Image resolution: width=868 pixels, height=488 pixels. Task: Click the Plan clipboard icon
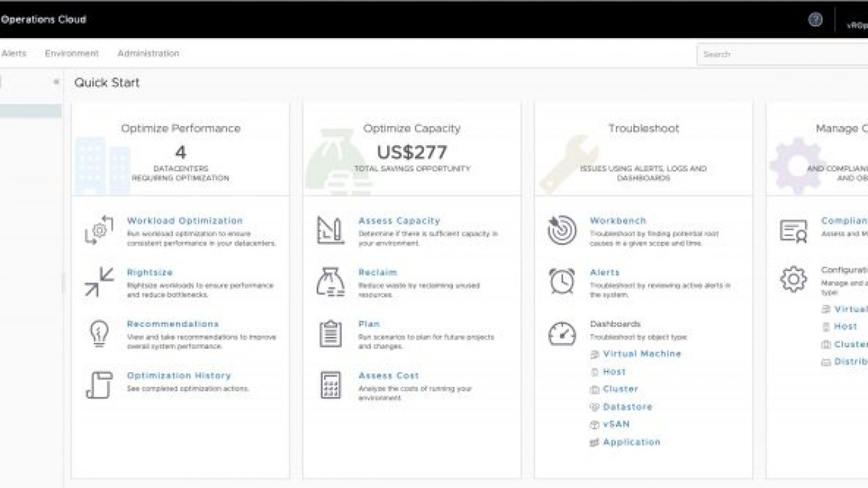(330, 333)
